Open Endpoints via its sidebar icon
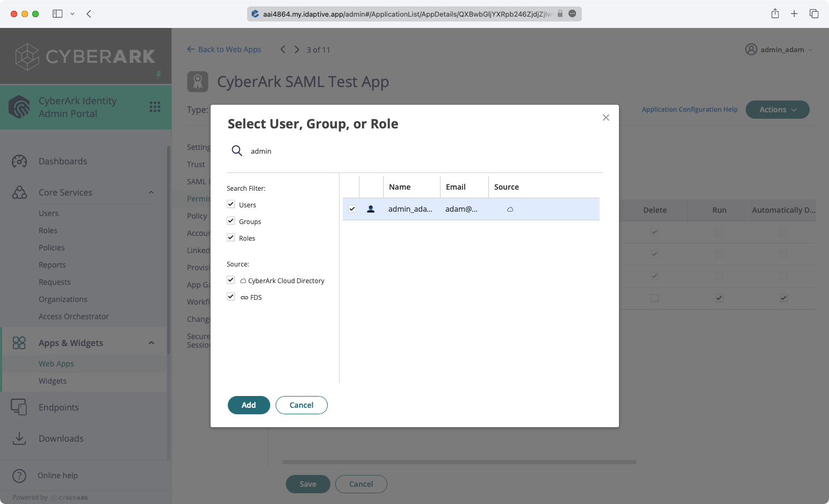Screen dimensions: 829x504 (19, 407)
